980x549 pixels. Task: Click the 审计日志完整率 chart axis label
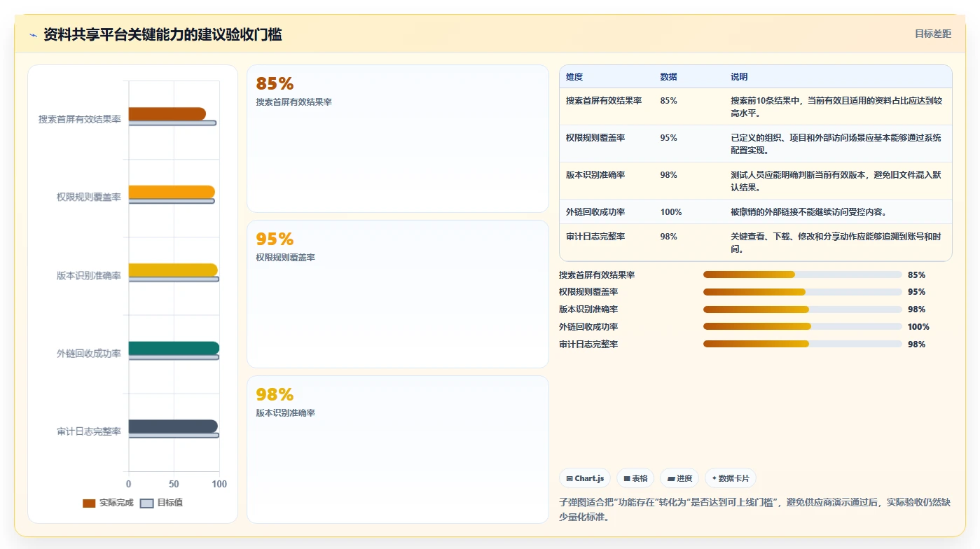(x=89, y=431)
